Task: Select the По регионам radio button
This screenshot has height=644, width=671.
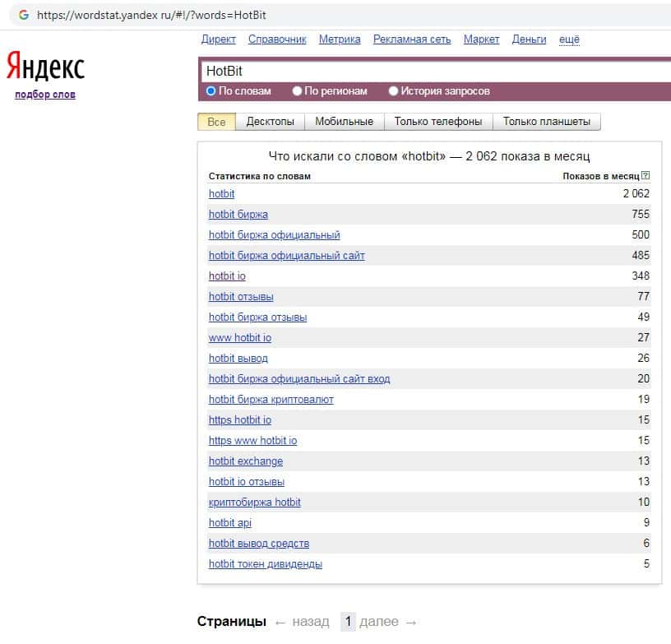Action: (x=297, y=91)
